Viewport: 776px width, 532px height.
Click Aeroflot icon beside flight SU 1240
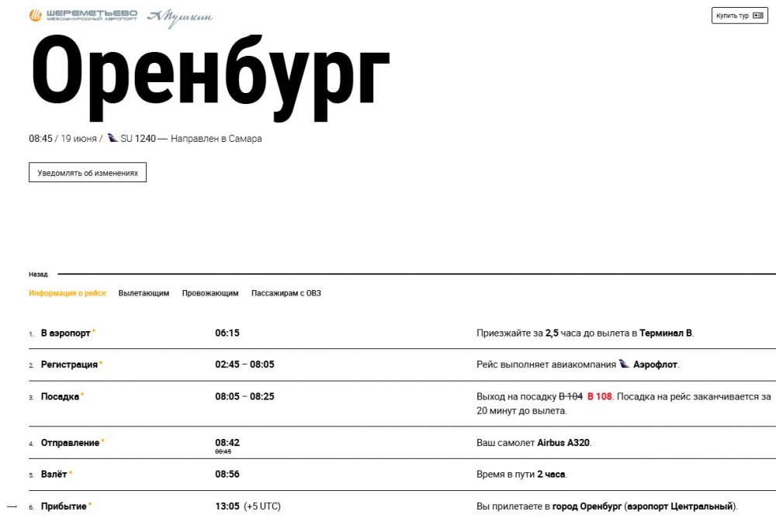coord(113,138)
